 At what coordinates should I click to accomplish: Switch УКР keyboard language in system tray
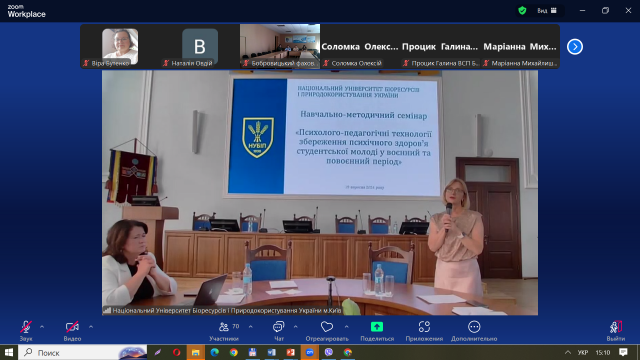pos(583,352)
